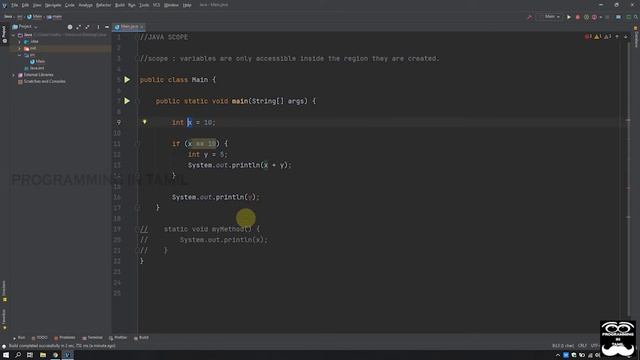This screenshot has height=360, width=640.
Task: Open the Run tool window tab
Action: point(19,338)
